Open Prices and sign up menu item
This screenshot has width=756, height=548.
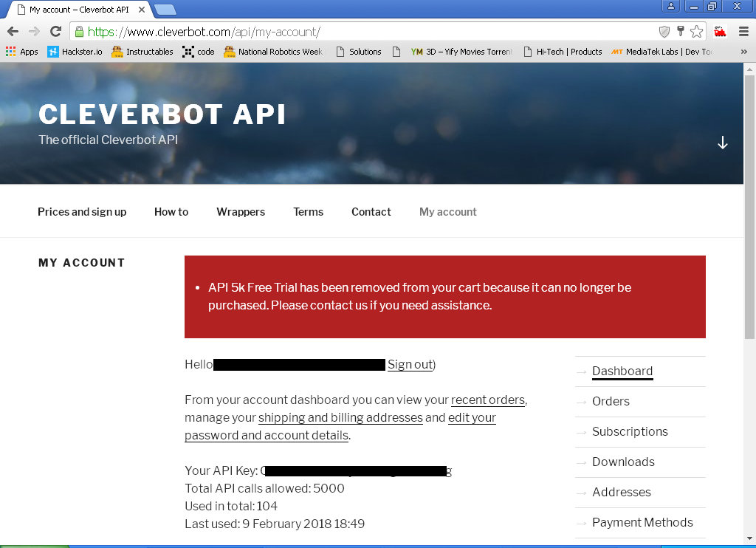coord(82,212)
